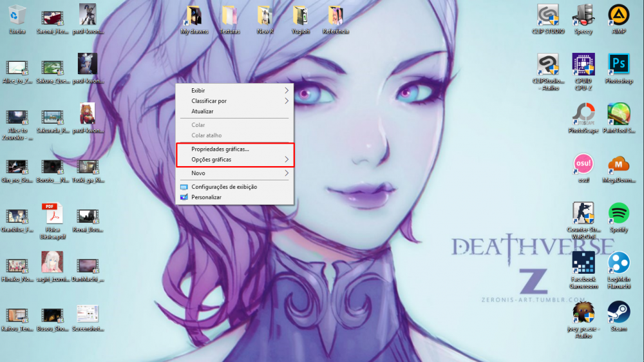Expand the Exibir submenu
Viewport: 644px width, 362px height.
click(x=234, y=90)
